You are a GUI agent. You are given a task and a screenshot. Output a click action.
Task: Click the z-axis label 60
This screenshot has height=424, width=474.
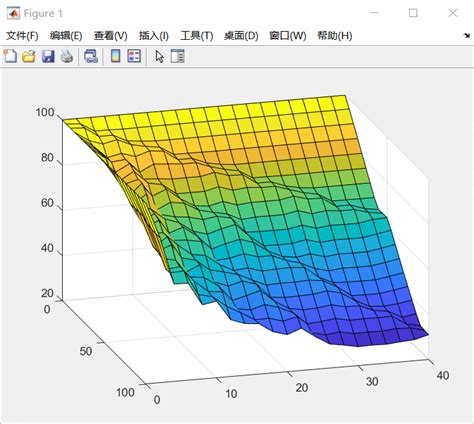click(x=47, y=203)
